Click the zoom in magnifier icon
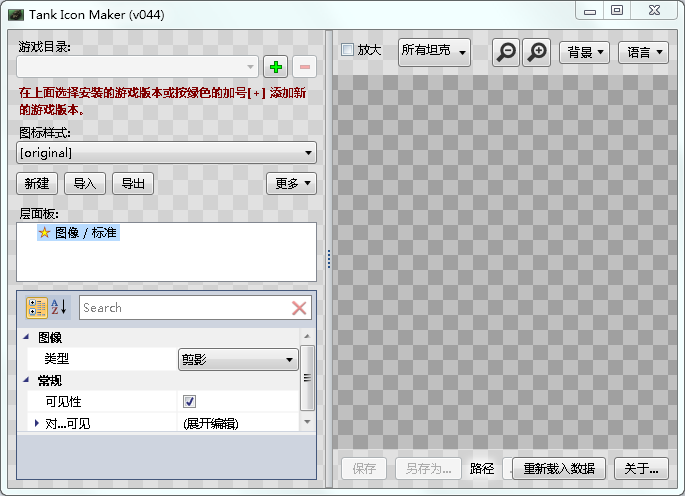Screen dimensions: 685x496 [537, 52]
